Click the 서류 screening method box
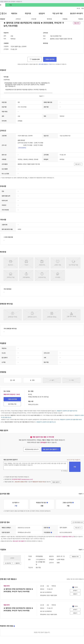This screenshot has width=84, height=644. coord(13,380)
